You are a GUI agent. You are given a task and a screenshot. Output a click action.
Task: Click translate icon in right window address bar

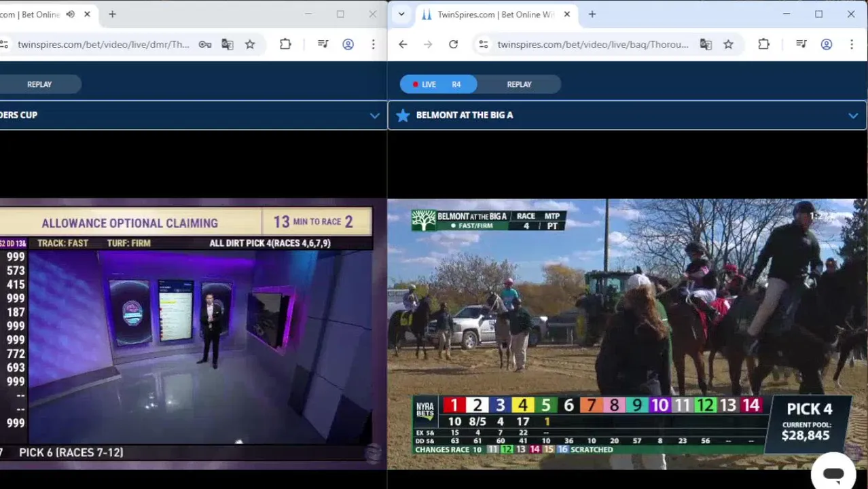pyautogui.click(x=706, y=45)
